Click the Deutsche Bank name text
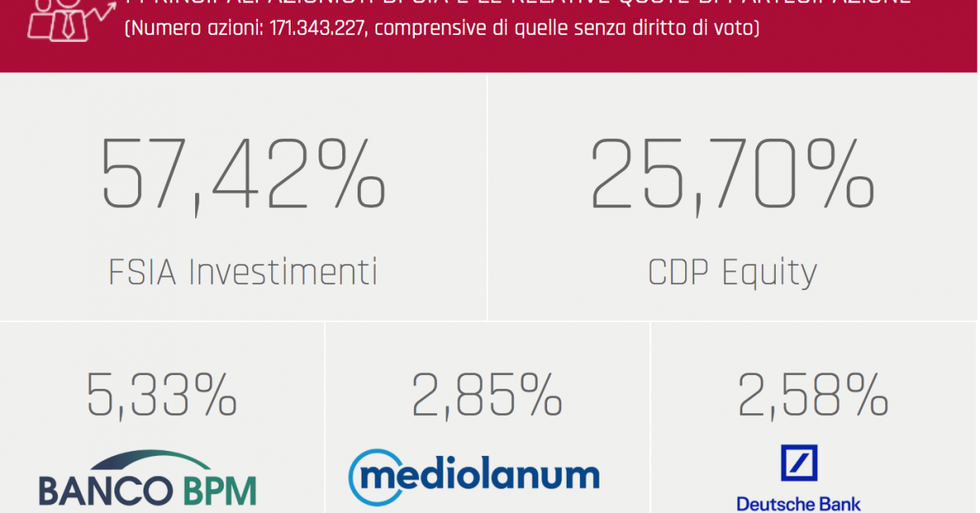This screenshot has width=980, height=513. coord(799,504)
